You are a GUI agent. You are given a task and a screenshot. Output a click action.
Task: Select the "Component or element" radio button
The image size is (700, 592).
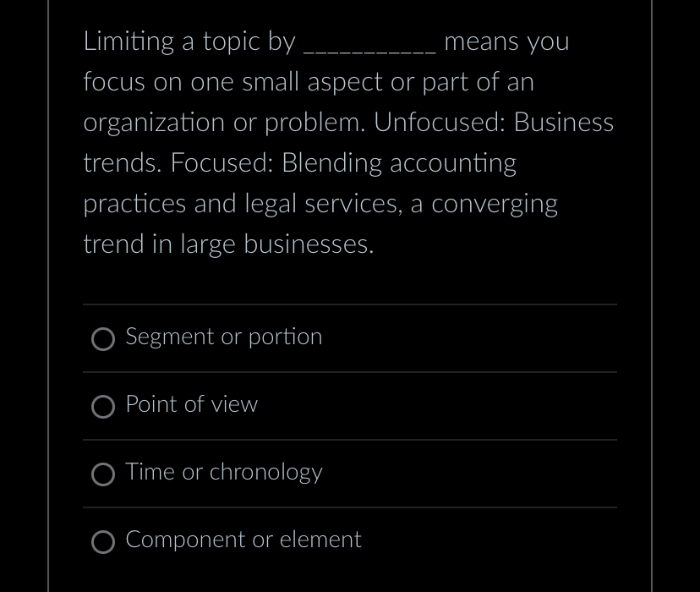(x=103, y=542)
